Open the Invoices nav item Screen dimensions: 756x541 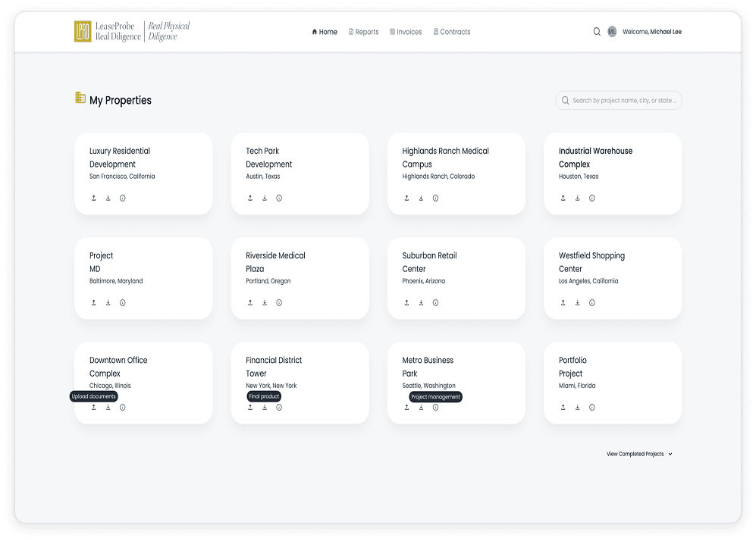pos(406,32)
